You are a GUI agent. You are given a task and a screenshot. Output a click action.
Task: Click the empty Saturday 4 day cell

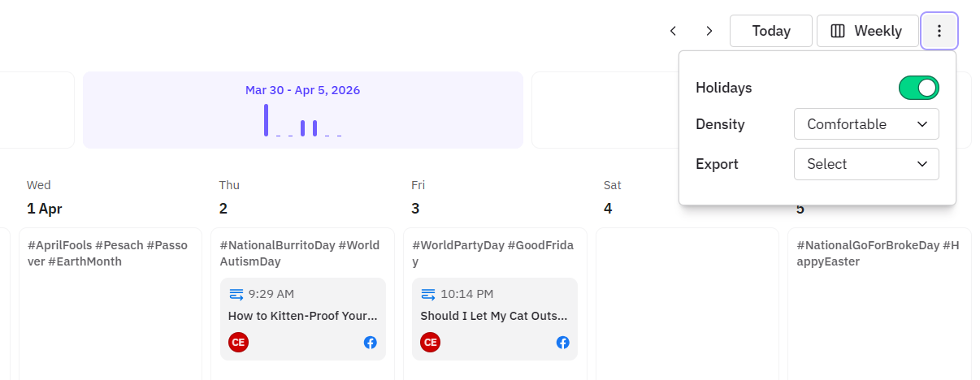pyautogui.click(x=687, y=304)
